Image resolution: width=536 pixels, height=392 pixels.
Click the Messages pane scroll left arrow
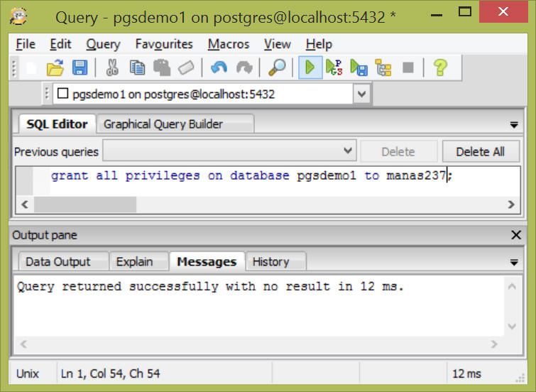point(23,344)
